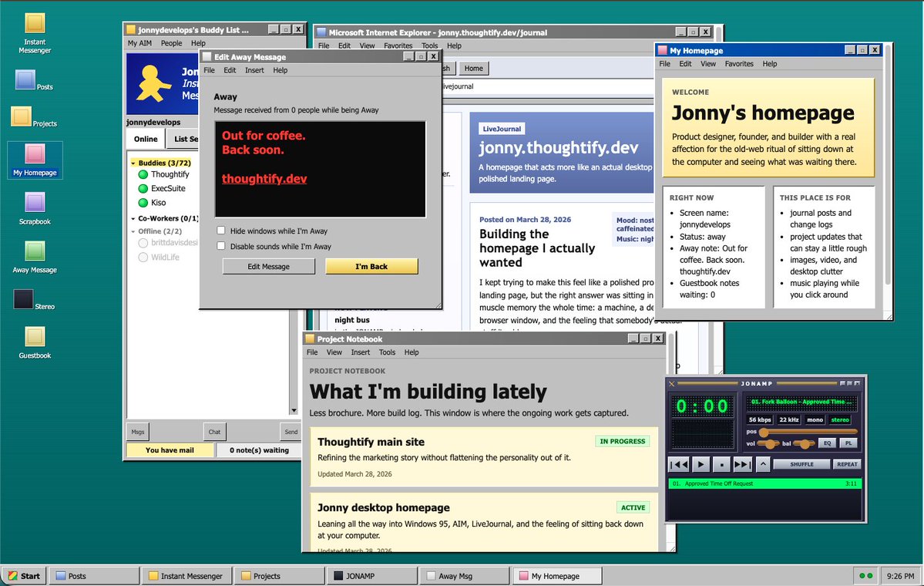
Task: Enable Hide windows while I'm Away
Action: tap(220, 231)
